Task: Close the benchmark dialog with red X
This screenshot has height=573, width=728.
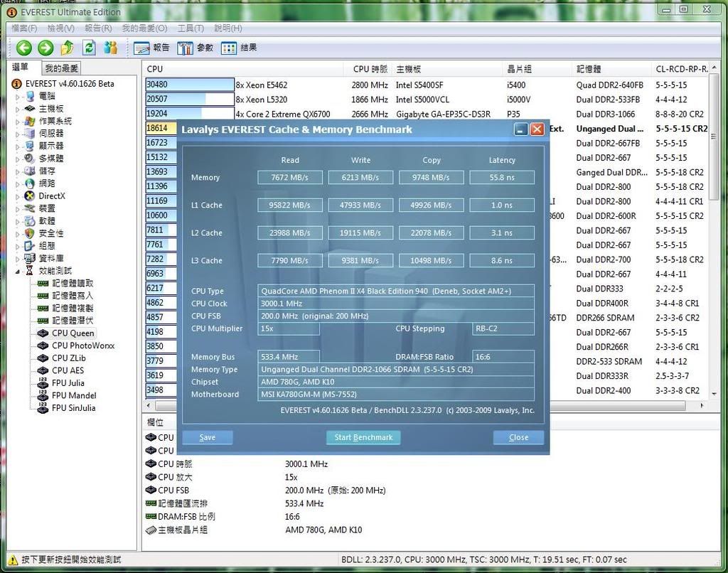Action: point(537,129)
